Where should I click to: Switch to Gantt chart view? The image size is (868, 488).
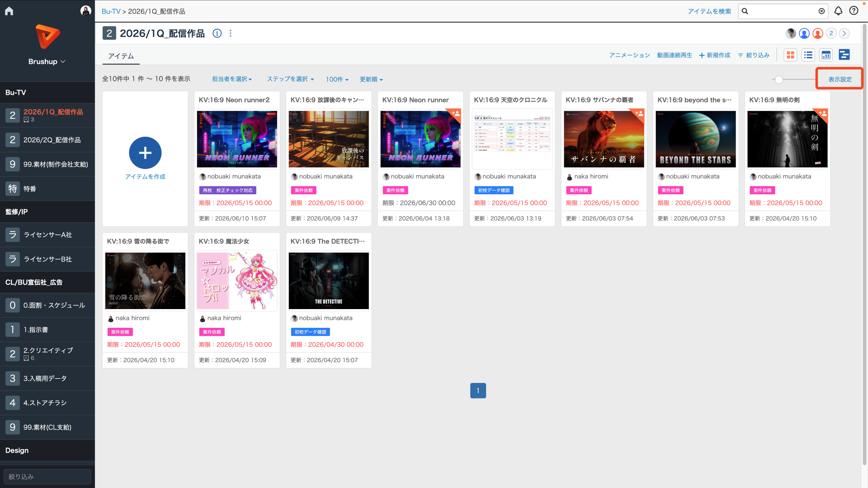tap(844, 55)
